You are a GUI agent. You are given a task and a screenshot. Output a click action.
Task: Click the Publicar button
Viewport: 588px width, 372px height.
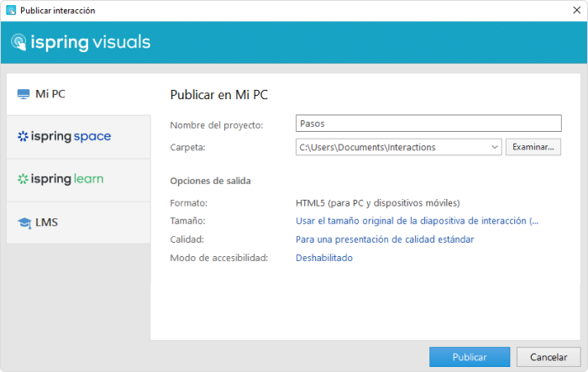[470, 357]
